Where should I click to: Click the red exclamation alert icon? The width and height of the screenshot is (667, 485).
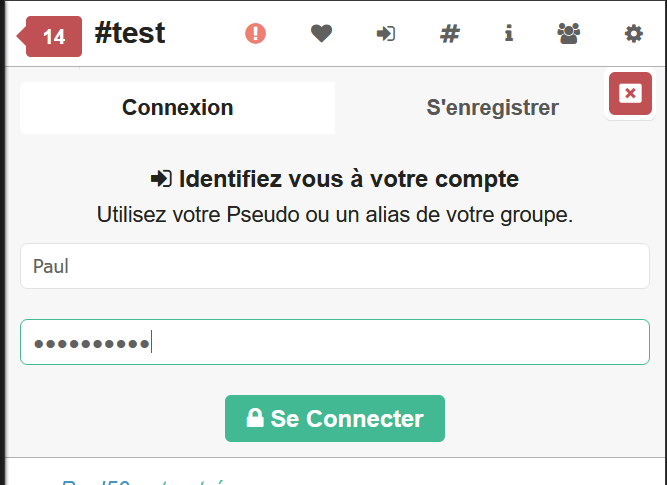tap(256, 33)
